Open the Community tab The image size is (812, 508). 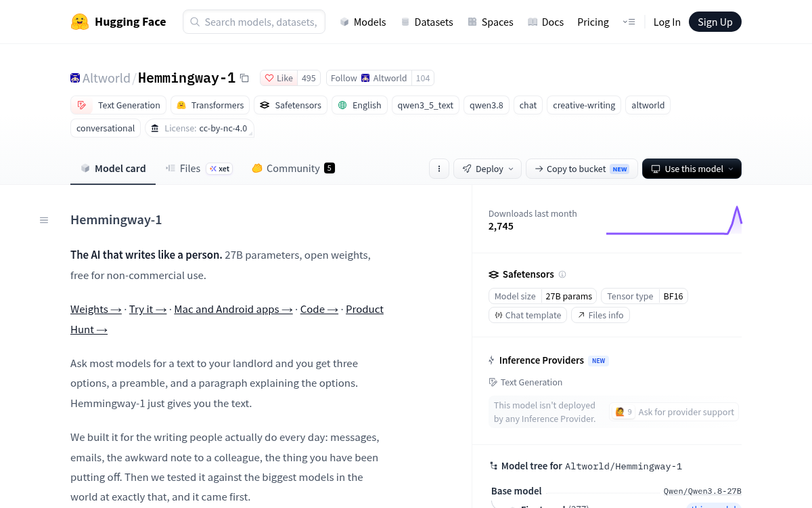coord(293,169)
